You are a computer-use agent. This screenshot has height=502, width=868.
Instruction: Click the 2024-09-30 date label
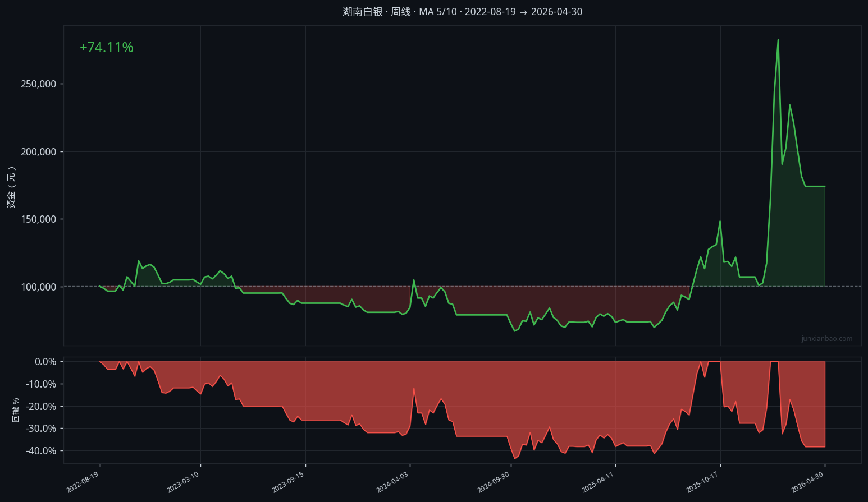494,482
